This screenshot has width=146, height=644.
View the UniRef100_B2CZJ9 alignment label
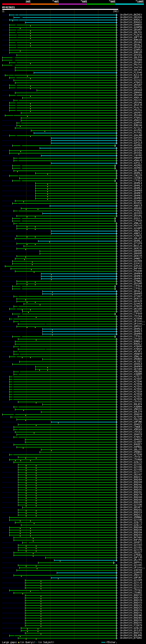click(x=131, y=75)
